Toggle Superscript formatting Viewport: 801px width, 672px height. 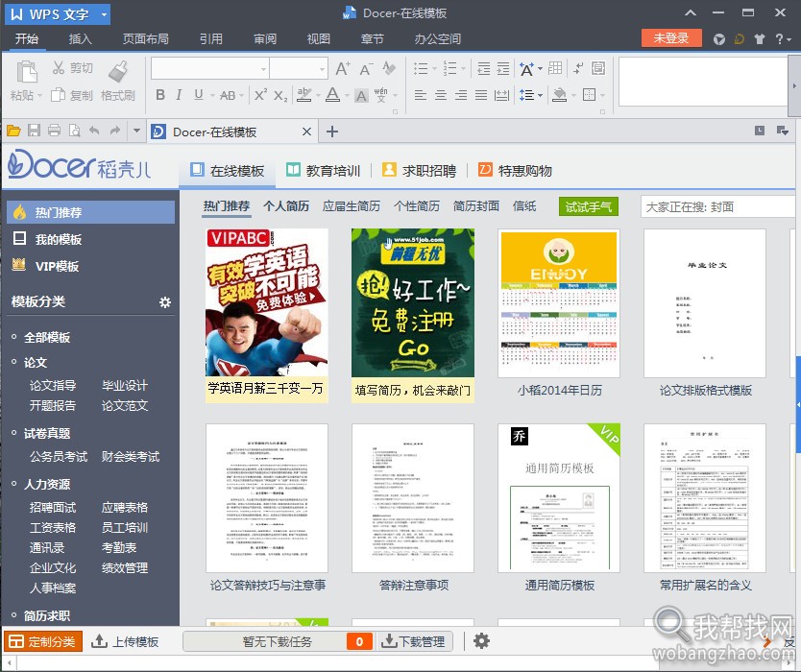[x=260, y=95]
